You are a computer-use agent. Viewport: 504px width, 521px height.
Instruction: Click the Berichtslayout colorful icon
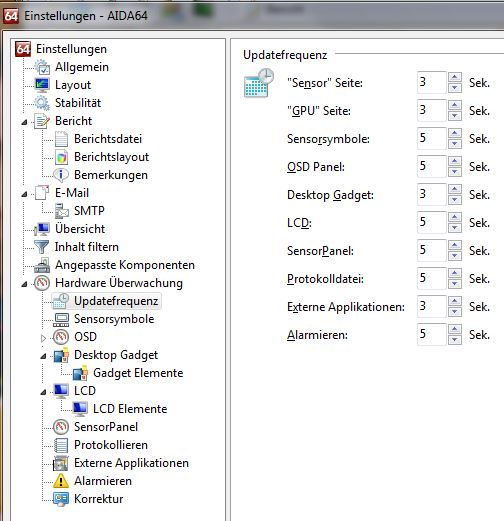61,157
